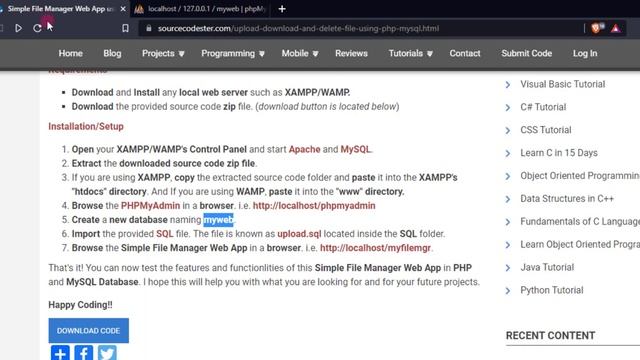Click the forward navigation arrow
Screen dimensions: 640x360
click(x=18, y=28)
